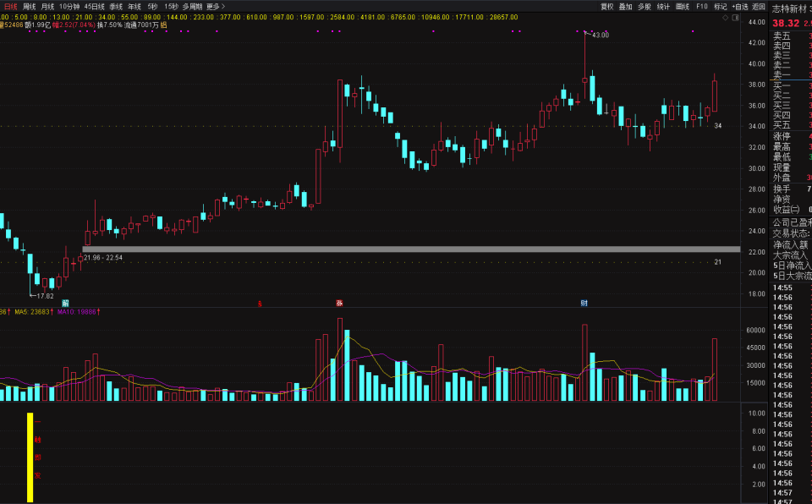Click the 流通7001万 float shares value
Screen dimensions: 812x504
pos(141,25)
